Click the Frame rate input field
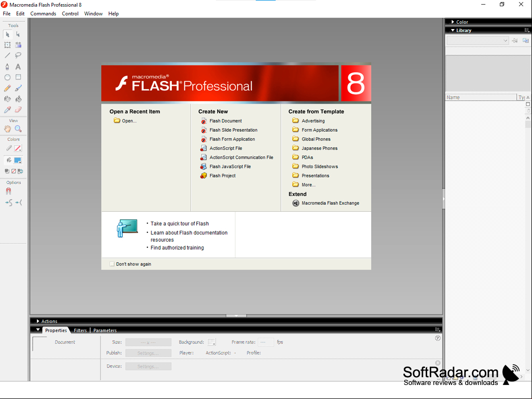 coord(266,342)
